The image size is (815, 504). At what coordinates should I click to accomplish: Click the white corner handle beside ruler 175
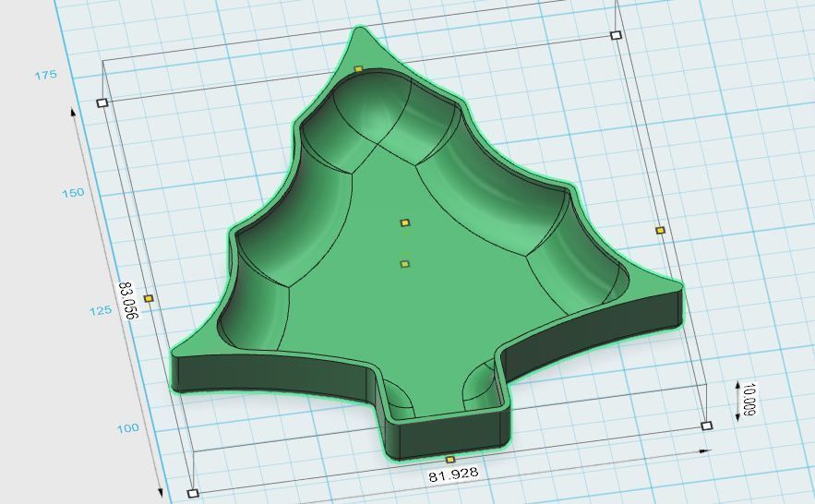pyautogui.click(x=102, y=102)
